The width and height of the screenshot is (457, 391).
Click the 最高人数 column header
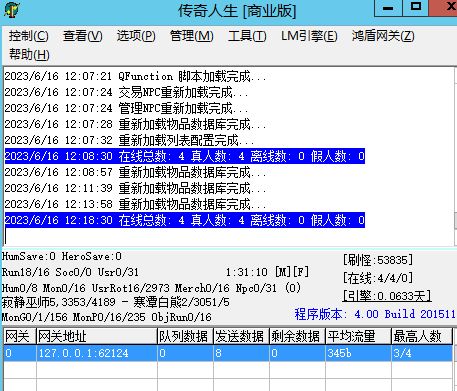pos(422,336)
